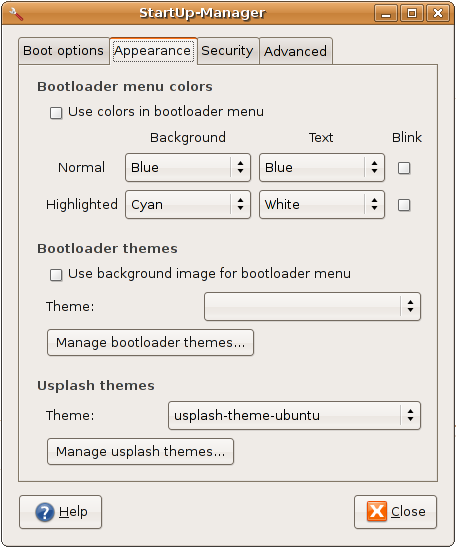456x548 pixels.
Task: Open the empty bootloader Theme dropdown
Action: (312, 307)
